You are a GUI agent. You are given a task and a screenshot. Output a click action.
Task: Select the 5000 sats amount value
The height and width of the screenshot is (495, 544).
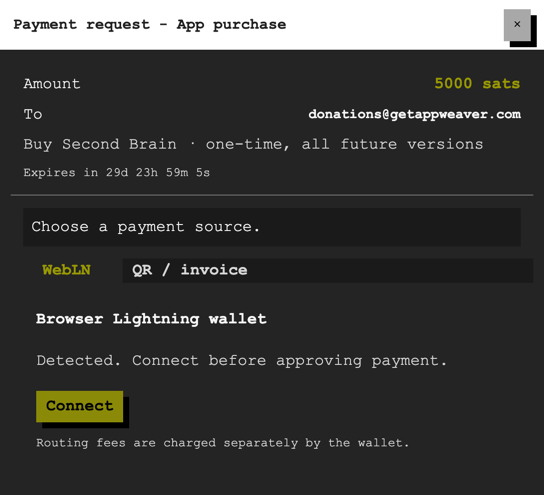[x=477, y=84]
